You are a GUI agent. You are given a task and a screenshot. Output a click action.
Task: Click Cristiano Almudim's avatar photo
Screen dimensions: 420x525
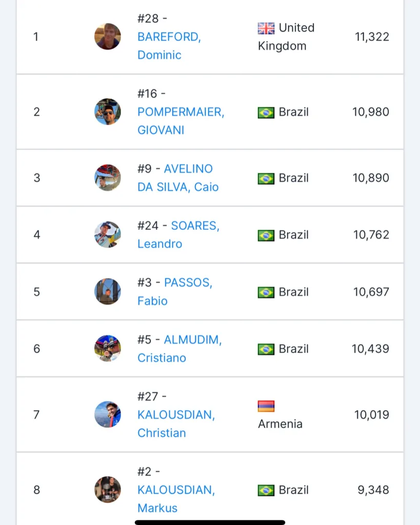(108, 349)
